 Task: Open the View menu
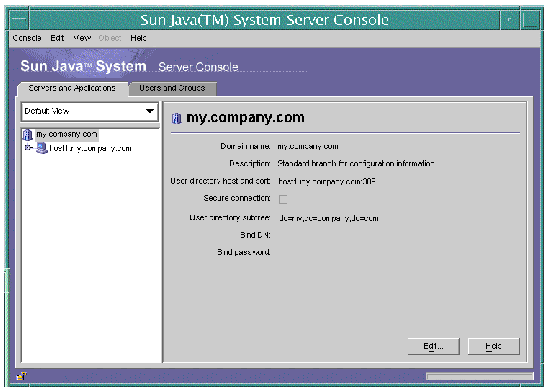(82, 38)
